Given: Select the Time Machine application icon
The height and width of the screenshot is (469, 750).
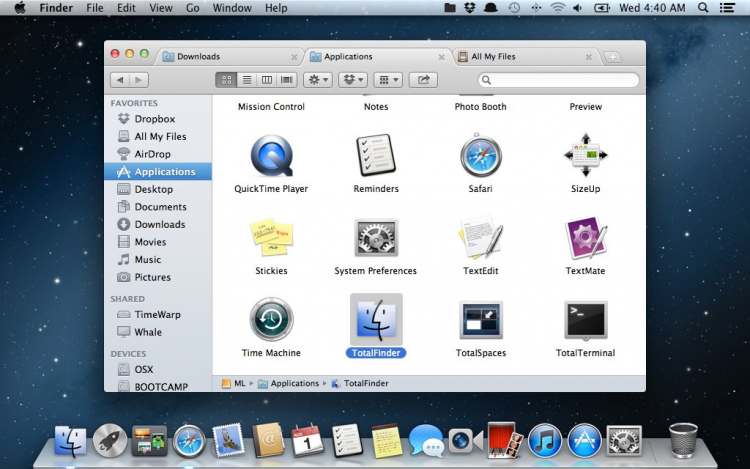Looking at the screenshot, I should coord(271,319).
